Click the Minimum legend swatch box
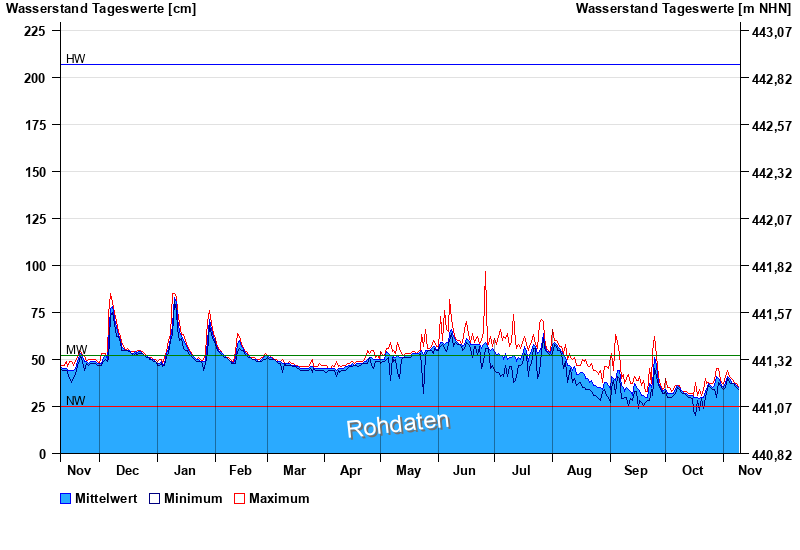Viewport: 800px width, 550px height. [154, 499]
